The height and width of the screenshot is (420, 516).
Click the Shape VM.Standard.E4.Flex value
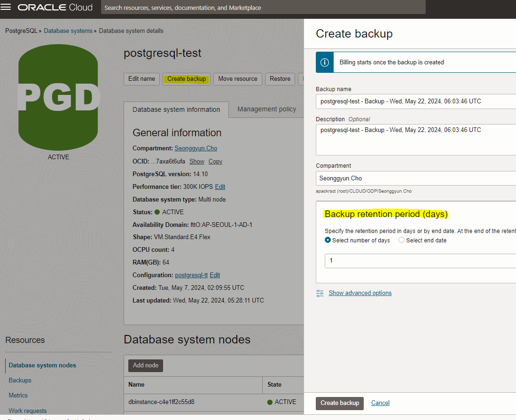(x=182, y=237)
